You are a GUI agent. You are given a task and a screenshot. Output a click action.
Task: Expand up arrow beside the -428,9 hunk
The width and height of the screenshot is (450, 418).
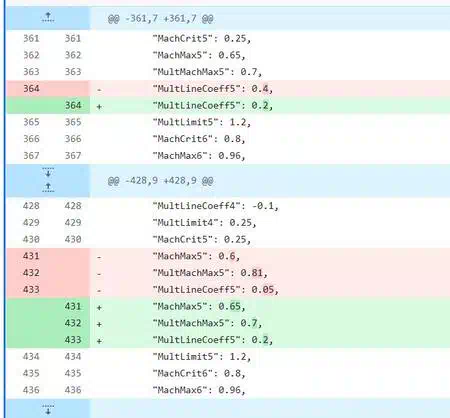48,188
